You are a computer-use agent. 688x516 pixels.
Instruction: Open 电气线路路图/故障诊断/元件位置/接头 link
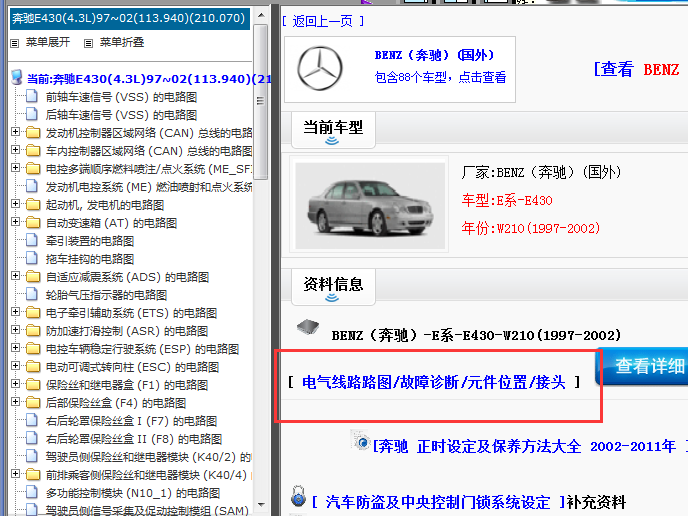click(x=434, y=383)
